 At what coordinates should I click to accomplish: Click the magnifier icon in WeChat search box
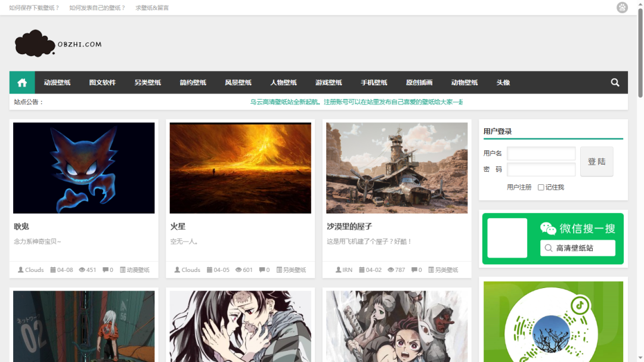pos(549,248)
